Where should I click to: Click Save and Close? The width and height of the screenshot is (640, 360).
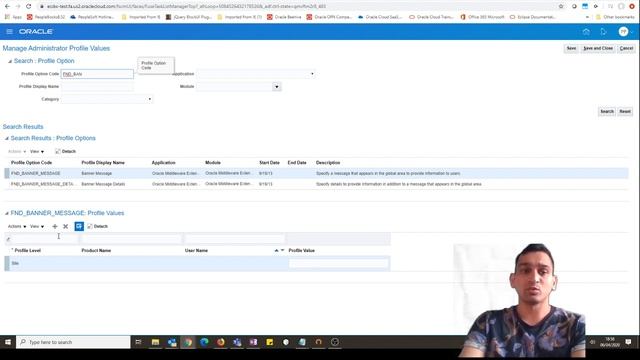coord(598,48)
